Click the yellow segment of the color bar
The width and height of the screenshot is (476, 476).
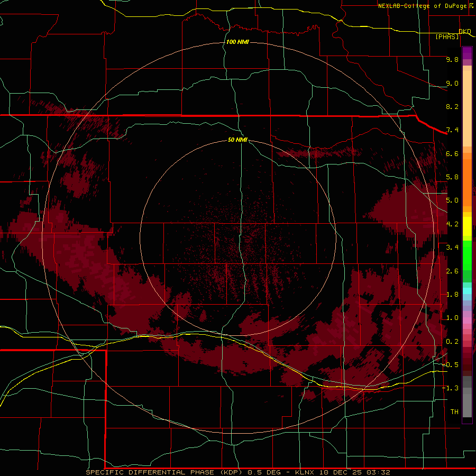pyautogui.click(x=467, y=226)
